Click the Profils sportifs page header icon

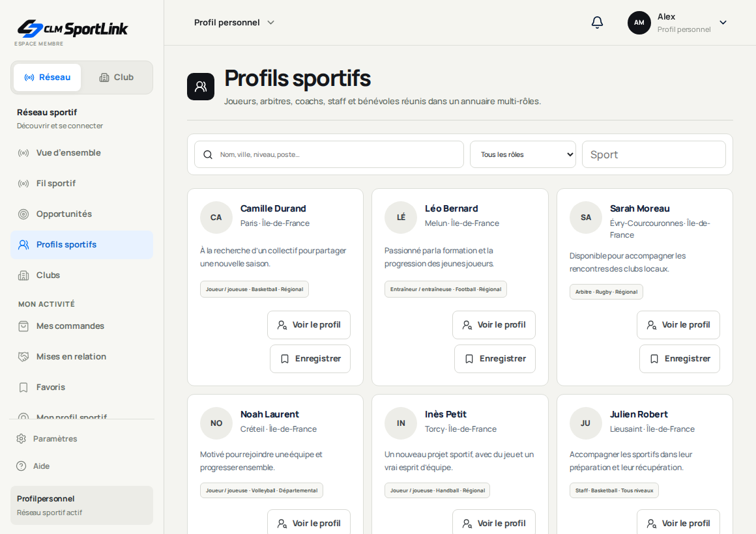[x=201, y=87]
